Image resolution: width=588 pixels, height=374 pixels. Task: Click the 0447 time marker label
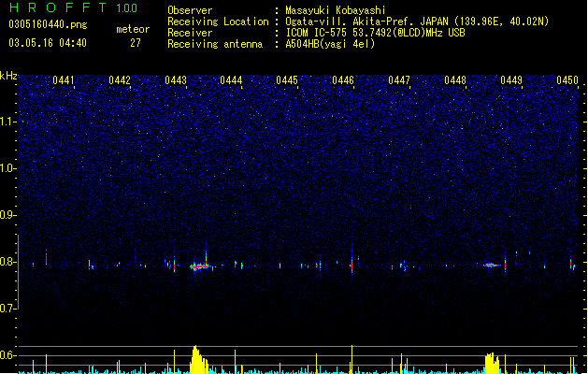coord(399,80)
